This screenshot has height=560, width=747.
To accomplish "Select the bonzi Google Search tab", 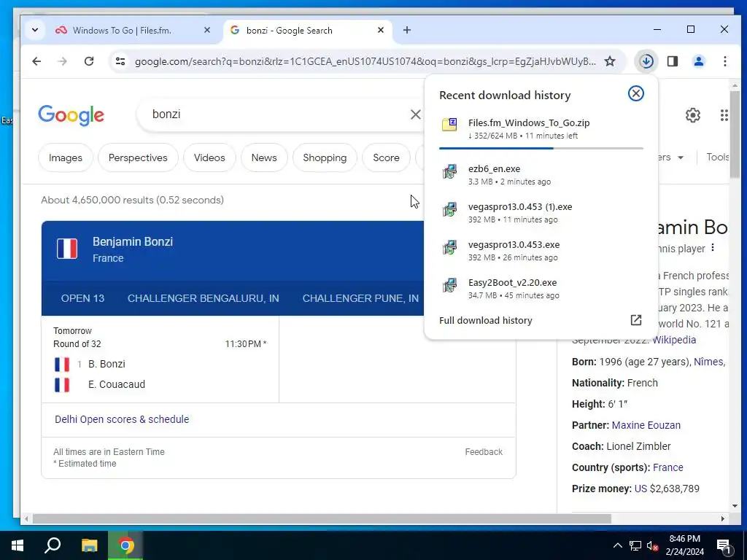I will 289,31.
